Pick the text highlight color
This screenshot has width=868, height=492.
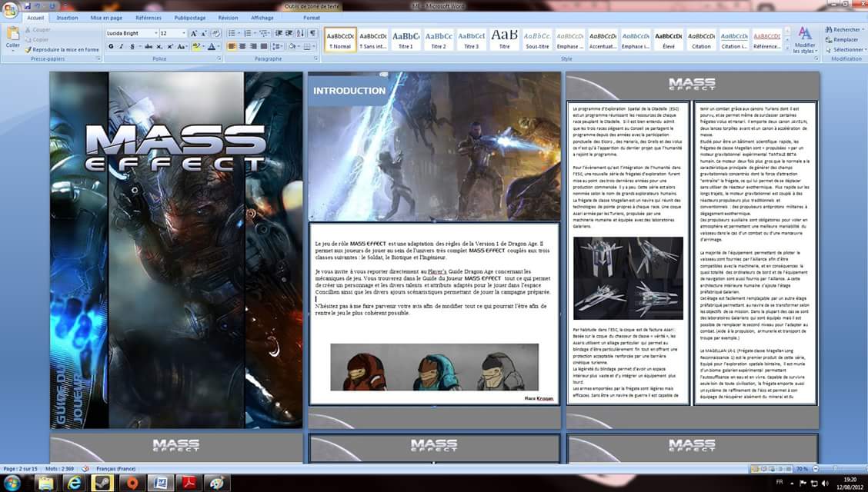pyautogui.click(x=196, y=46)
